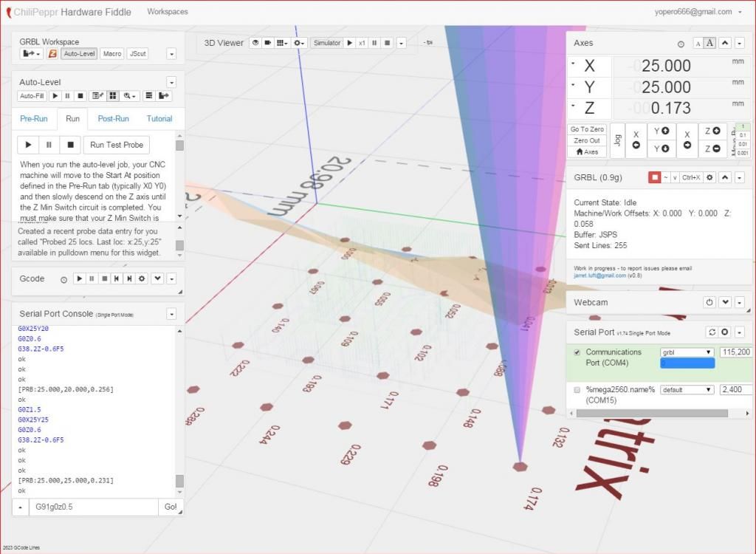Refresh the Serial Port list
756x554 pixels.
(x=712, y=332)
